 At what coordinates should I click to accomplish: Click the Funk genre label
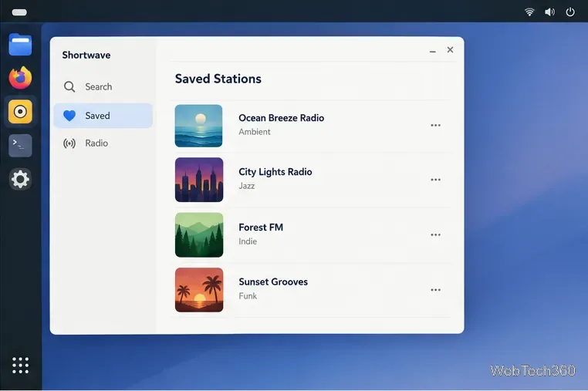tap(248, 296)
